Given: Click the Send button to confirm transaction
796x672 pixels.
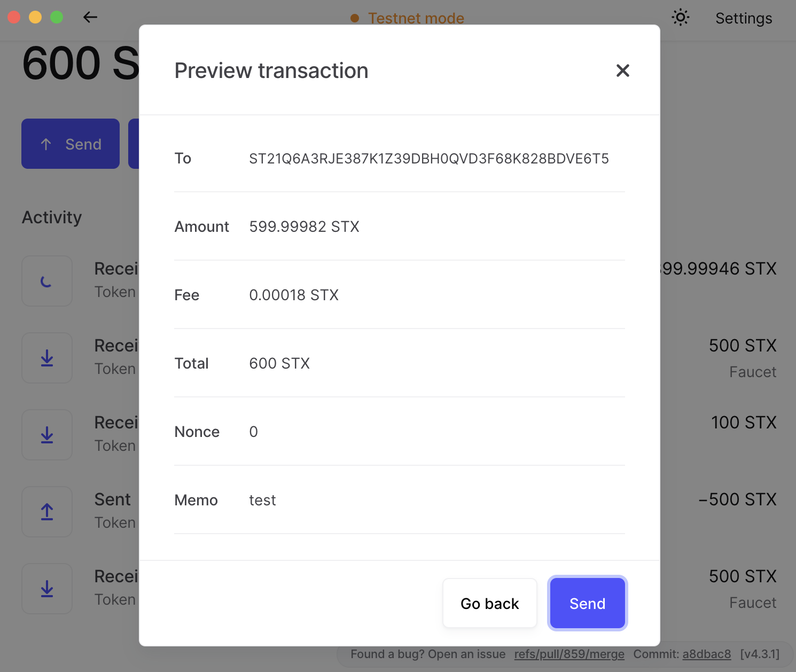Looking at the screenshot, I should point(587,603).
